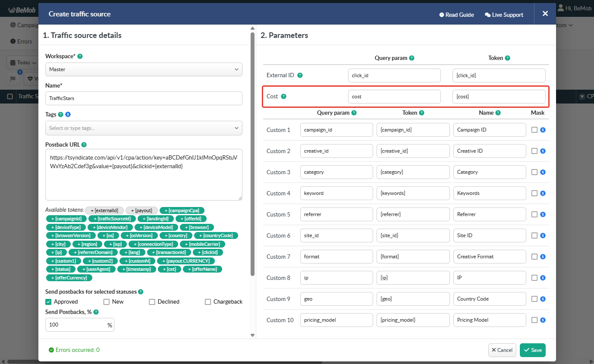Viewport: 594px width, 364px height.
Task: Click the Cancel button
Action: pos(502,350)
